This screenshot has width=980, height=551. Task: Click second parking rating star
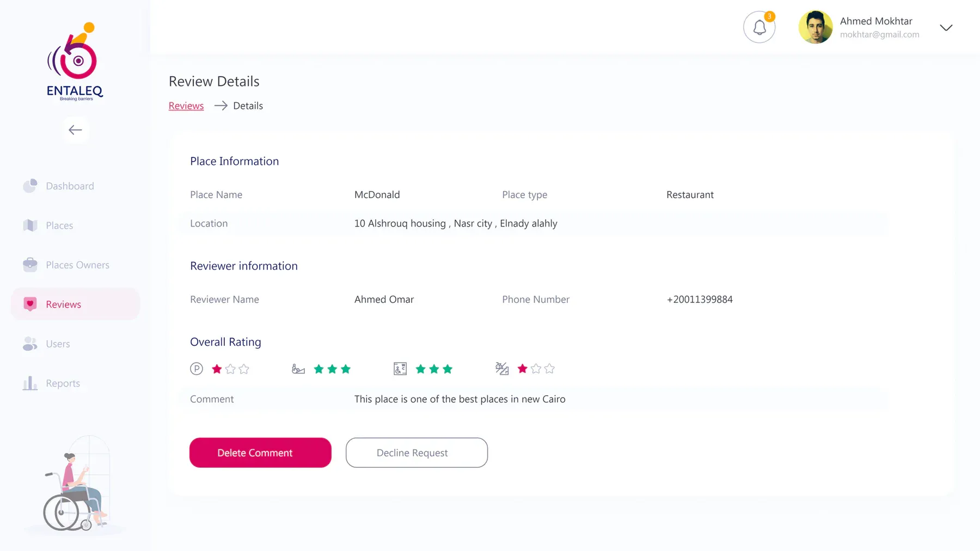230,369
